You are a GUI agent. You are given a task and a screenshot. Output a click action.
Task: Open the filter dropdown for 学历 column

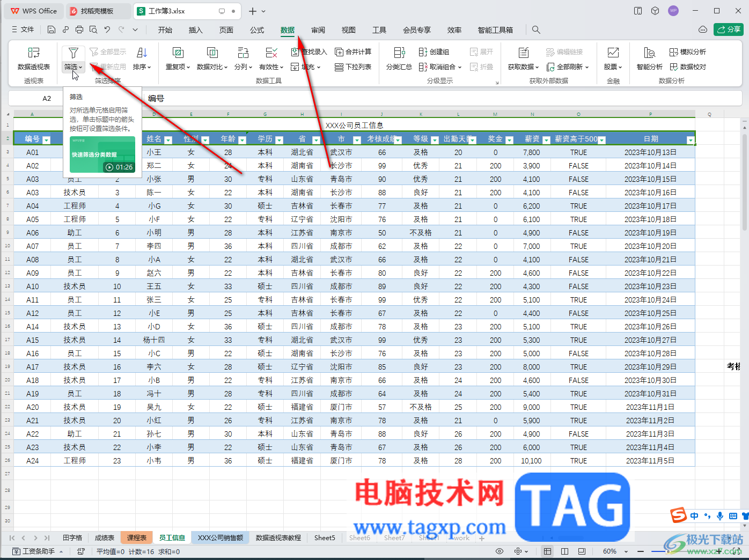click(279, 140)
